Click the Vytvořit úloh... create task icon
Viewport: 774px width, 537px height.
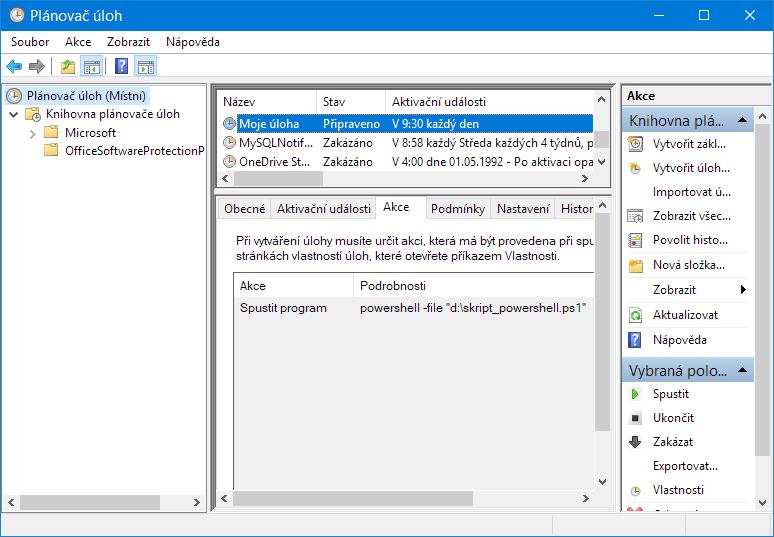pos(636,168)
